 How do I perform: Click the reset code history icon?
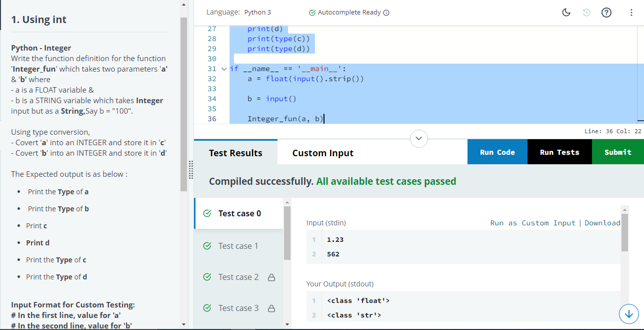pyautogui.click(x=586, y=13)
